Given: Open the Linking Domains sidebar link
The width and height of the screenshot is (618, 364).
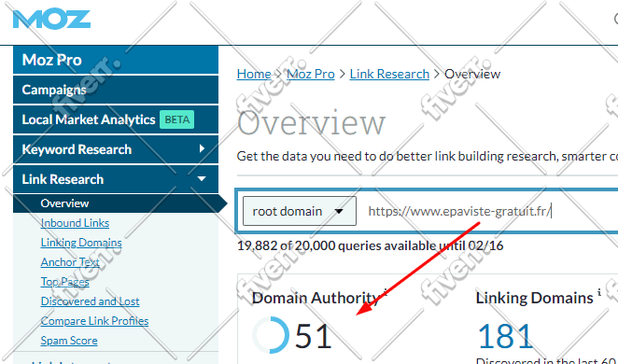Looking at the screenshot, I should point(81,243).
